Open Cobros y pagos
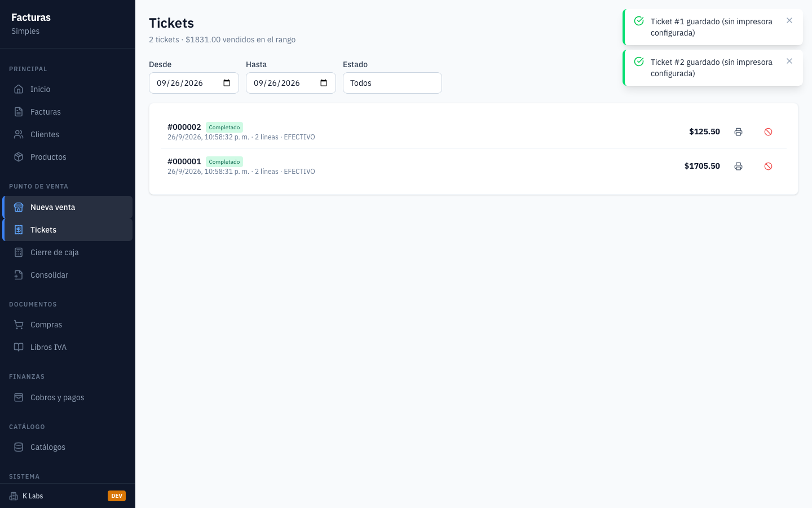This screenshot has width=812, height=508. 68,397
